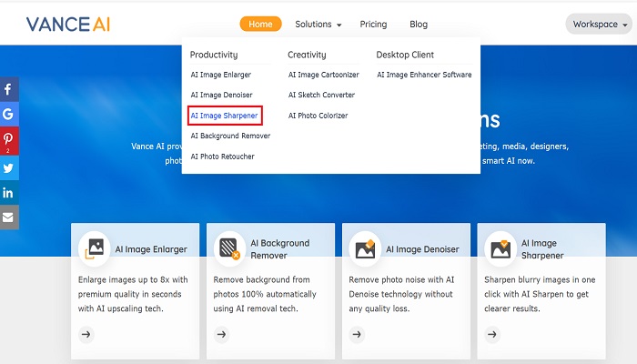Click the AI Image Enlarger card icon
This screenshot has height=364, width=637.
(95, 248)
